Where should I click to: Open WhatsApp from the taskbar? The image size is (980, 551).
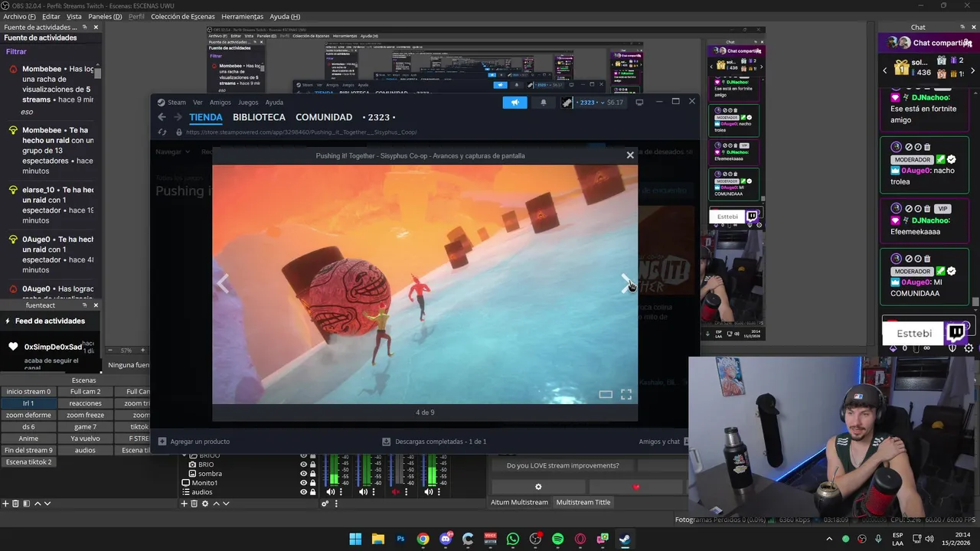click(513, 539)
